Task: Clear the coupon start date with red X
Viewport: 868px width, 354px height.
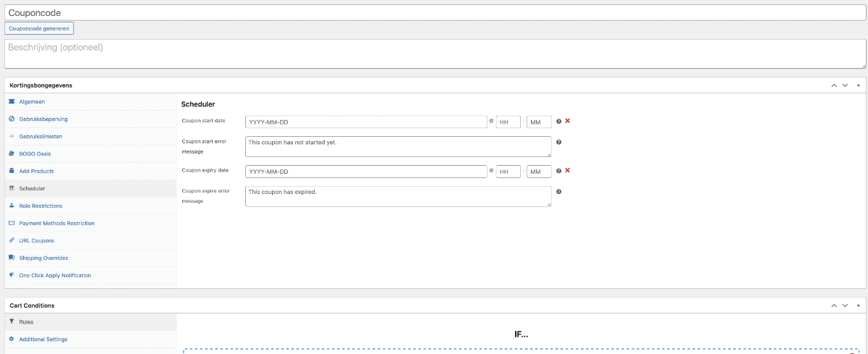Action: (568, 121)
